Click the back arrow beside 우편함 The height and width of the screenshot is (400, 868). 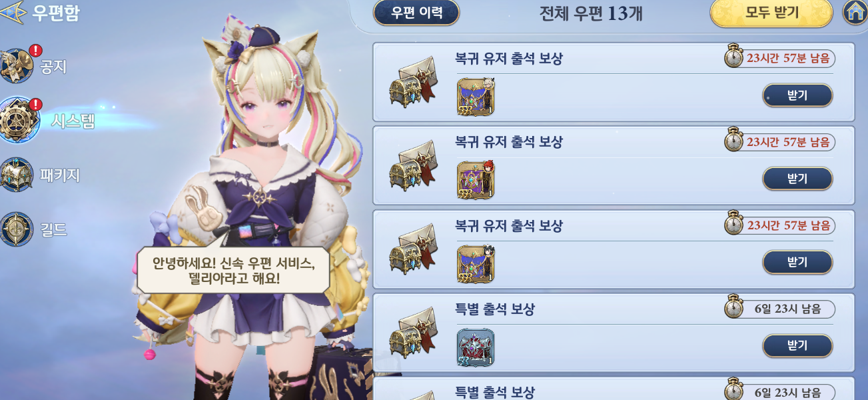point(15,13)
